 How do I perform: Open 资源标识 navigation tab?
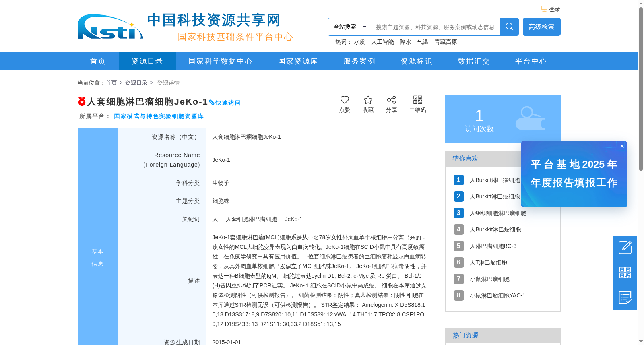(x=416, y=61)
